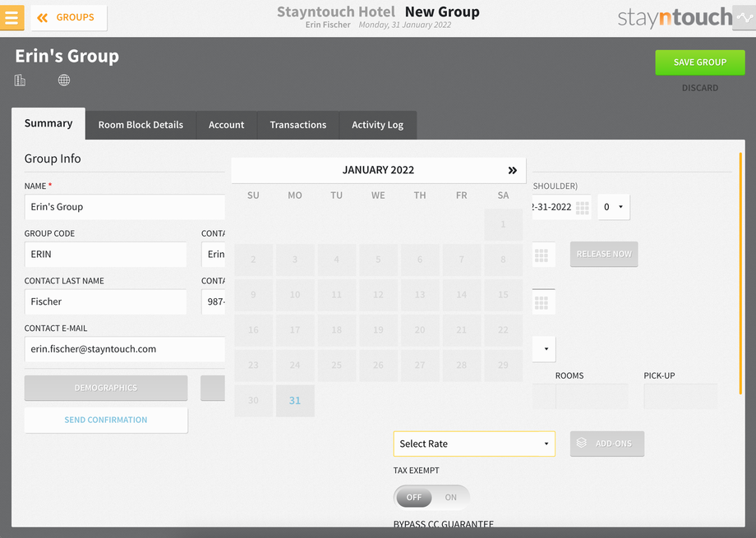Screen dimensions: 756x538
Task: Open Room Block Details tab
Action: 141,125
